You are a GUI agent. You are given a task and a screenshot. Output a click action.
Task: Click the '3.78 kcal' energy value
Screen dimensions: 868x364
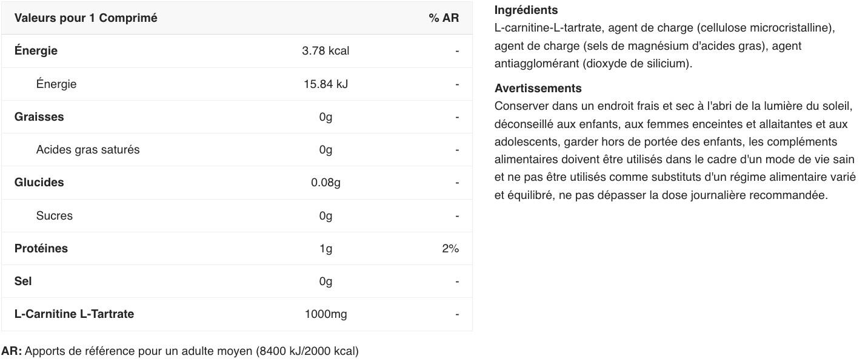pyautogui.click(x=326, y=51)
